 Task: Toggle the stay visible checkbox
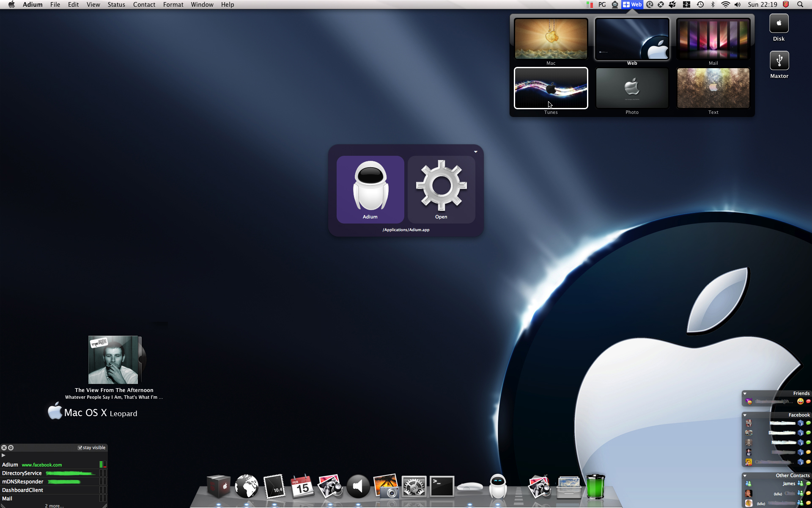click(x=80, y=448)
